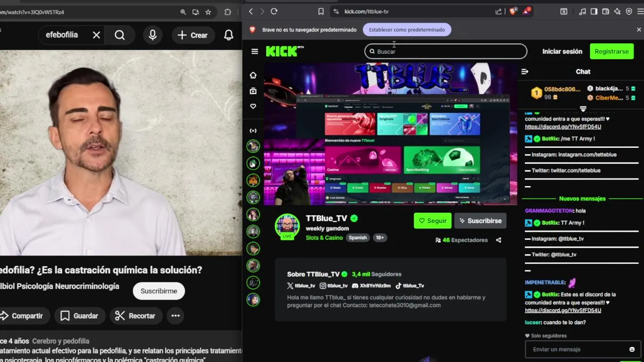The width and height of the screenshot is (644, 362).
Task: Open Brave Leo AI sparkle icon
Action: click(617, 11)
